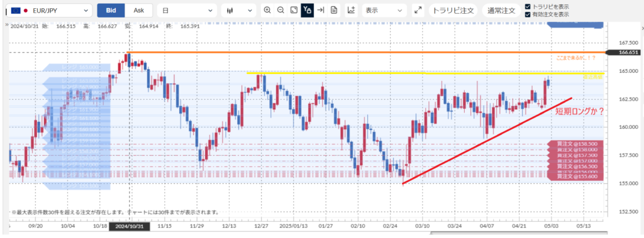Switch the chart to Bid prices
The width and height of the screenshot is (644, 238).
coord(111,10)
